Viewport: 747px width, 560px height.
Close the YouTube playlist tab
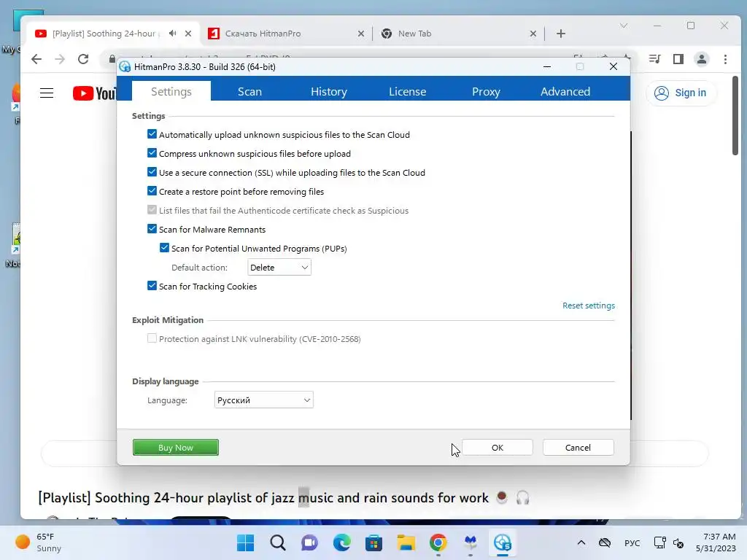pyautogui.click(x=188, y=34)
